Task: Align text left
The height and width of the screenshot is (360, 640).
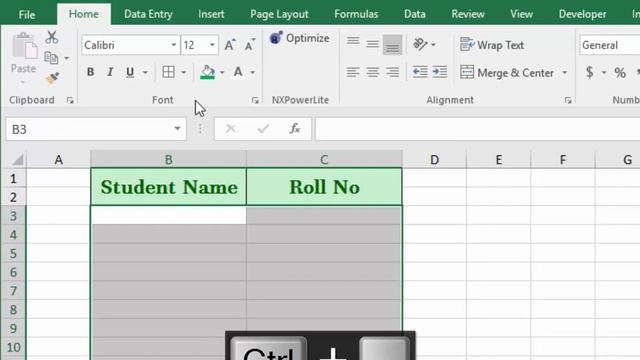Action: pyautogui.click(x=353, y=72)
